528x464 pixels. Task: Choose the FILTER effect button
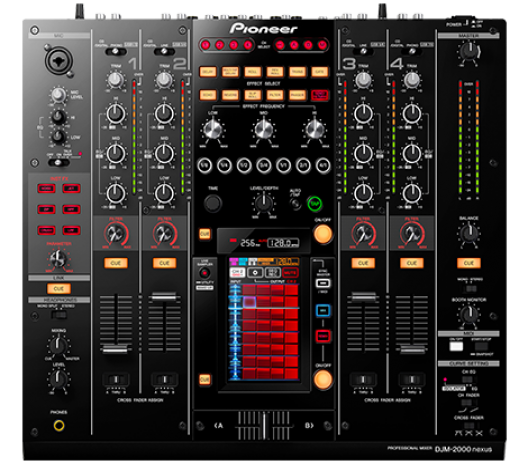pyautogui.click(x=275, y=95)
